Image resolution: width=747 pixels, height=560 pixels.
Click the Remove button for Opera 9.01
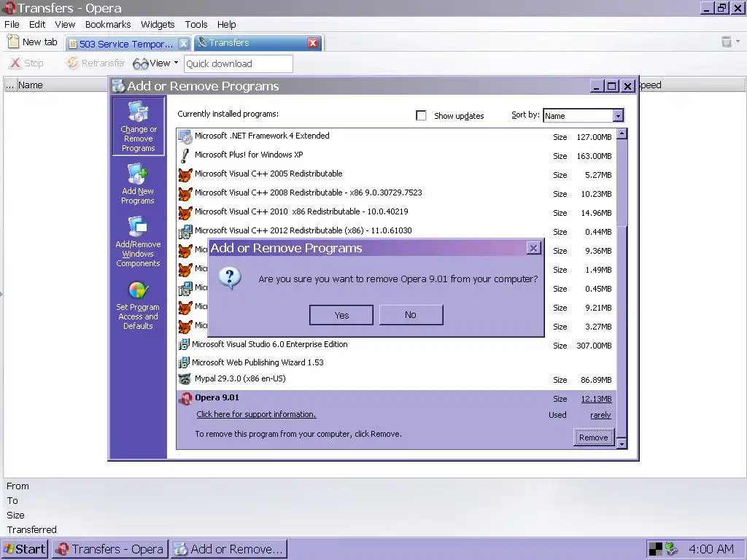(594, 437)
